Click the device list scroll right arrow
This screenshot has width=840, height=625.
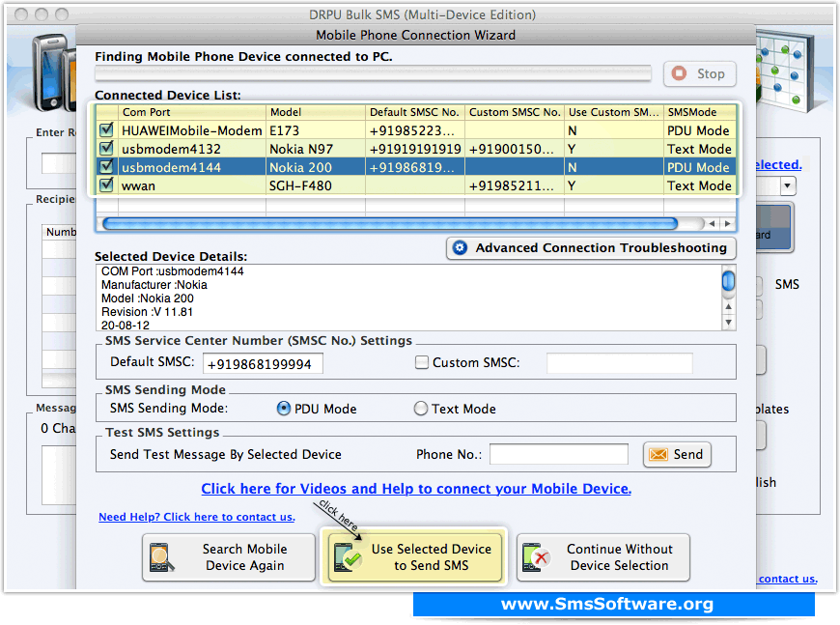click(x=727, y=223)
